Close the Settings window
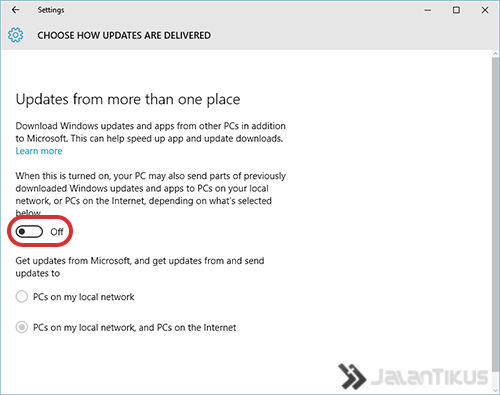 tap(485, 10)
